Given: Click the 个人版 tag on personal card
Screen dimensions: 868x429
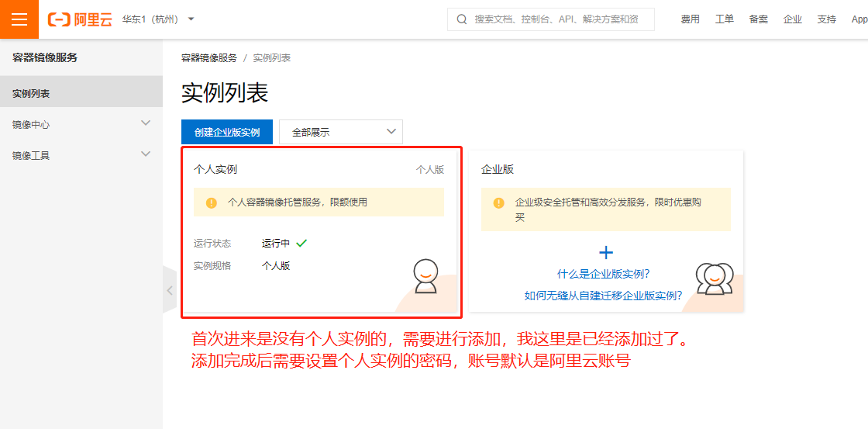Looking at the screenshot, I should coord(430,170).
